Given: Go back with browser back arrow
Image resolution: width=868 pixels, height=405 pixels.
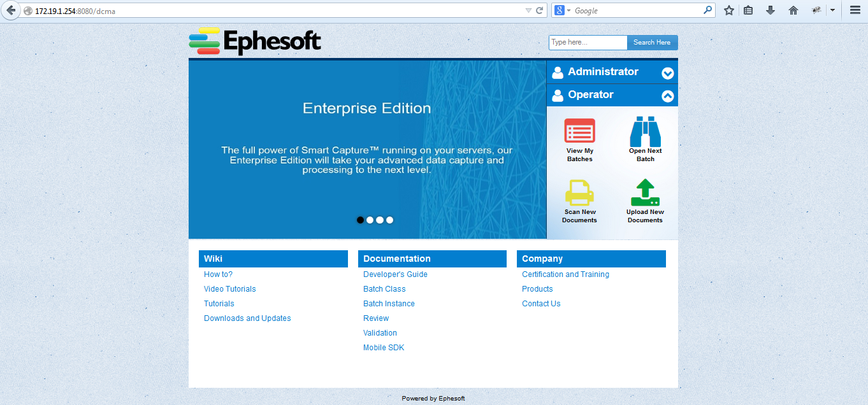Looking at the screenshot, I should [x=11, y=10].
